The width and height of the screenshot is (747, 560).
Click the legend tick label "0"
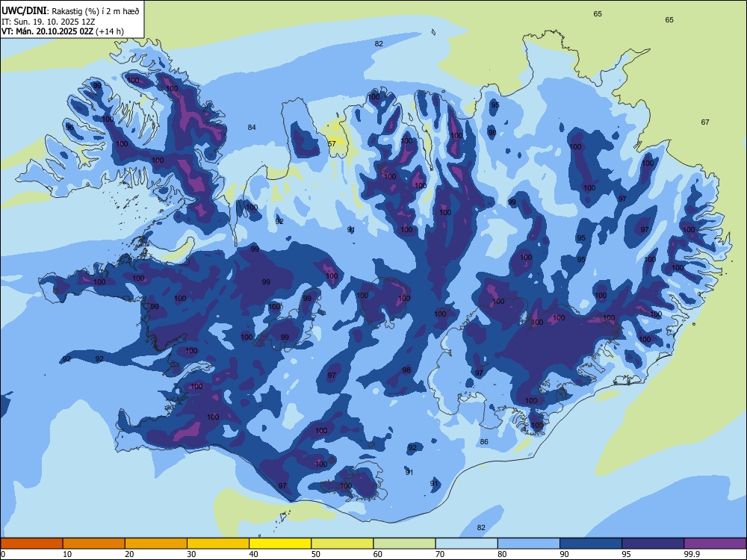coord(3,554)
